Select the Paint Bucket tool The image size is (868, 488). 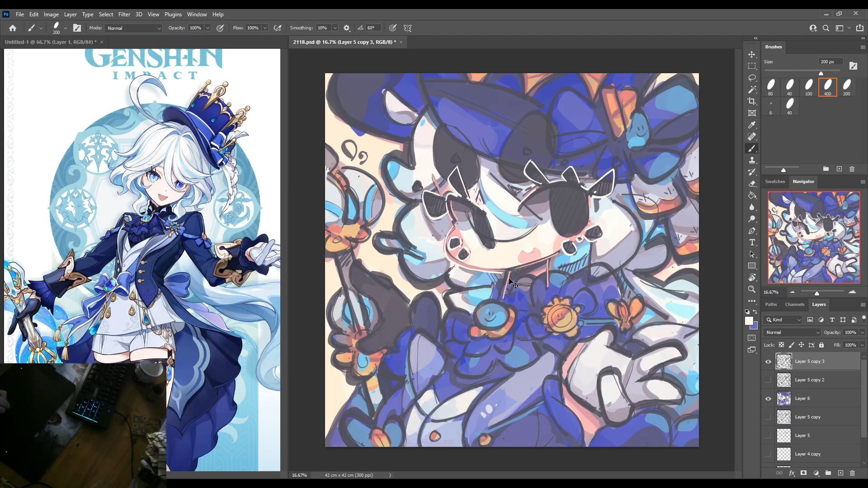[752, 195]
